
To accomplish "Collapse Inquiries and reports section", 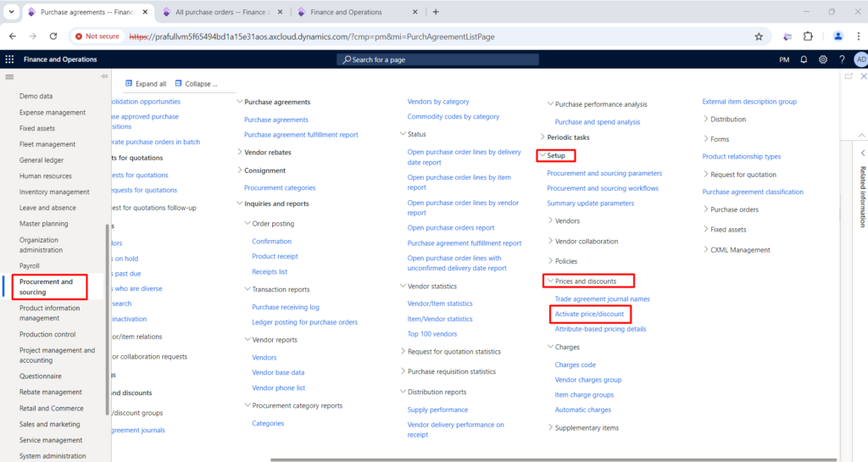I will 240,203.
